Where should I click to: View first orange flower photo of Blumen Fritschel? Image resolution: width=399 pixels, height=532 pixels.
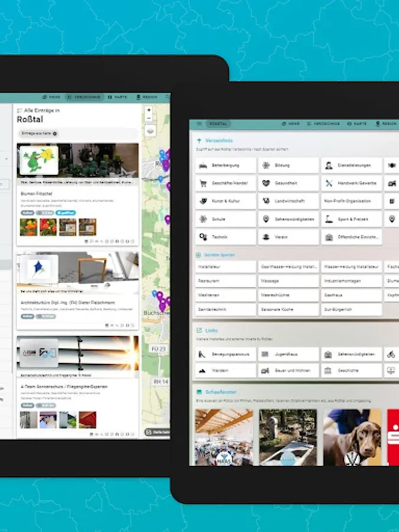[28, 227]
